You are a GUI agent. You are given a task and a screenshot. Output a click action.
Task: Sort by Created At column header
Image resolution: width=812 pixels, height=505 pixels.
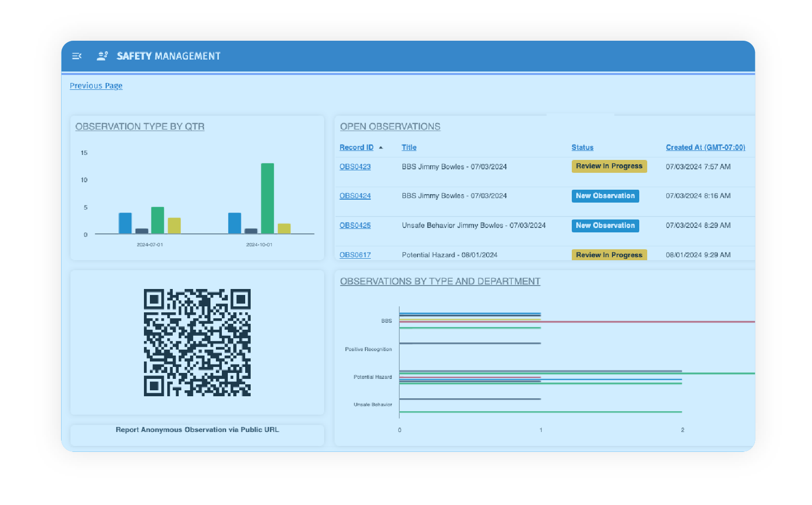click(x=705, y=147)
